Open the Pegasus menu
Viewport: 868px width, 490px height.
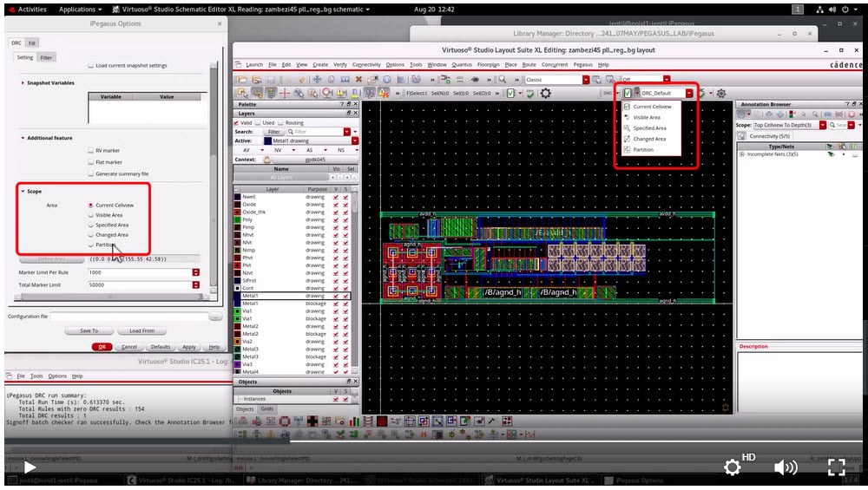[x=582, y=64]
